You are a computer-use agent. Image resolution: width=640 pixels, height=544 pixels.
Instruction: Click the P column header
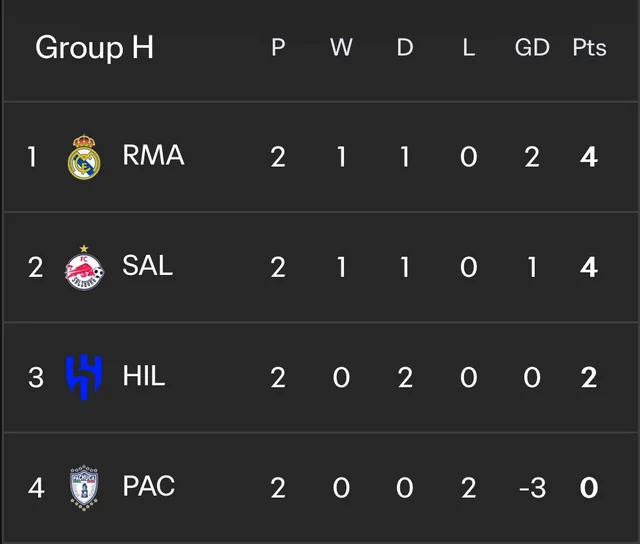[x=278, y=47]
